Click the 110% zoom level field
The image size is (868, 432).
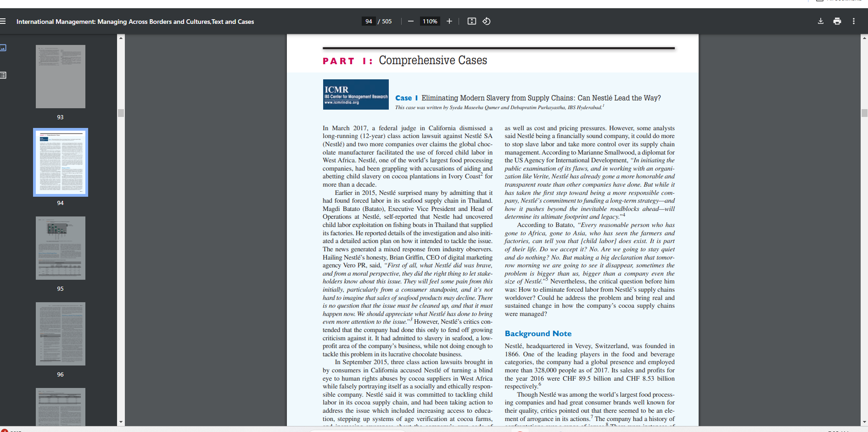[430, 21]
